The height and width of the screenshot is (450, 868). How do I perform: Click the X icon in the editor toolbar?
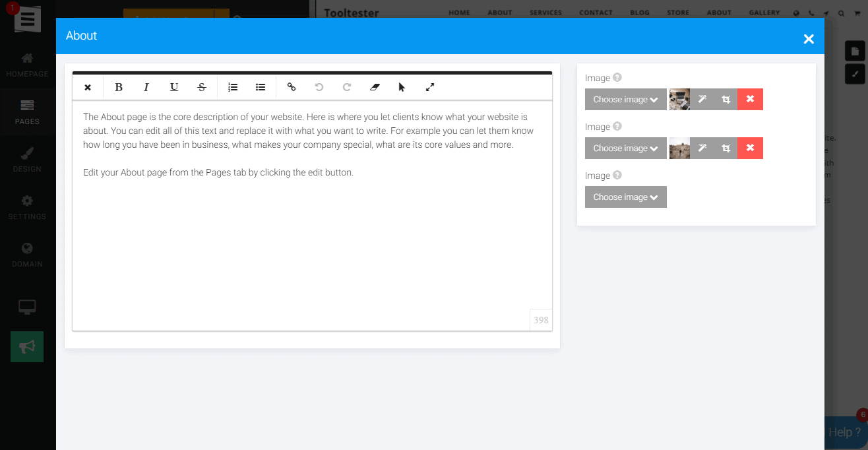coord(88,87)
